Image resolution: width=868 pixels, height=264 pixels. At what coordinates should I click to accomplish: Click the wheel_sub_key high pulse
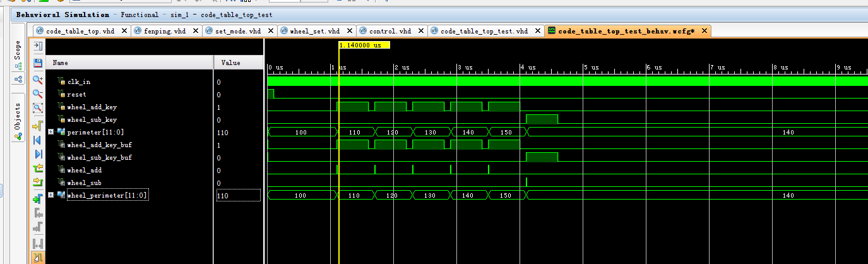click(542, 119)
